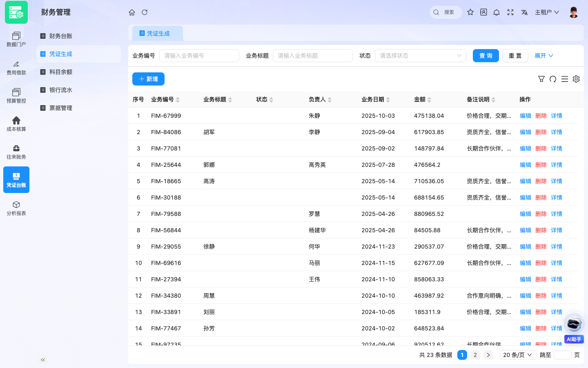Open the AI助手 assistant
Screen dimensions: 588x368
[x=574, y=328]
